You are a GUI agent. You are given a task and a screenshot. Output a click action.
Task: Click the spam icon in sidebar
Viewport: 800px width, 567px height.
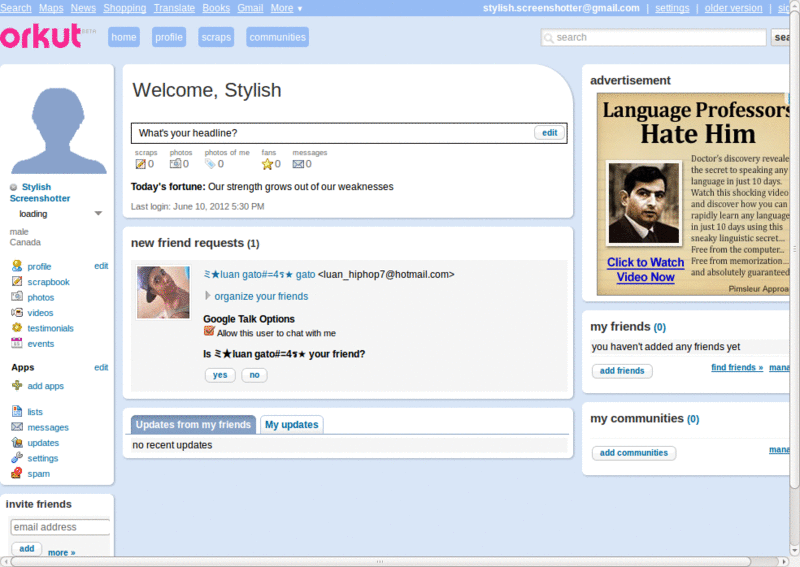(x=17, y=473)
